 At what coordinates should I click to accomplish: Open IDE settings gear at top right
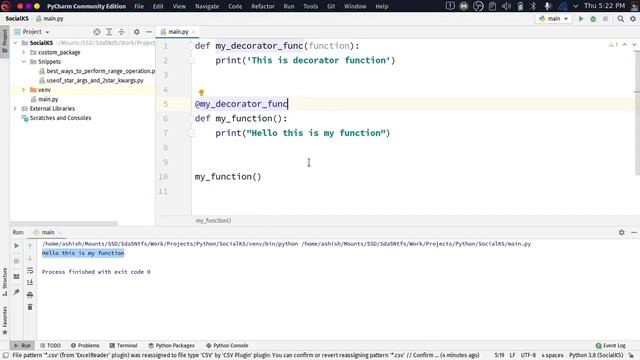(633, 19)
